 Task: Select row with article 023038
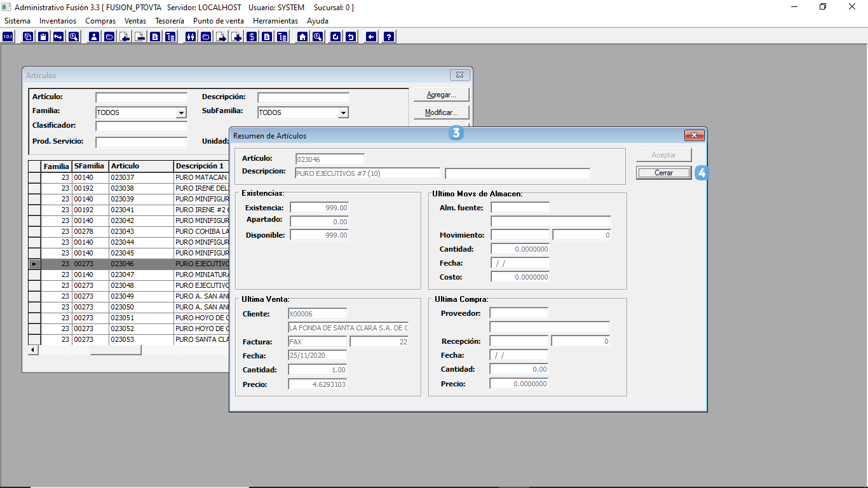128,188
